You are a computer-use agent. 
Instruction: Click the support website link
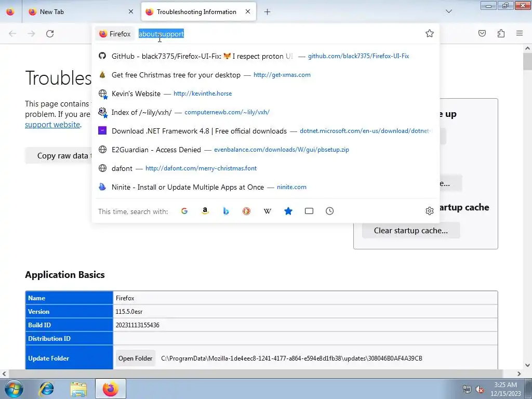point(52,125)
